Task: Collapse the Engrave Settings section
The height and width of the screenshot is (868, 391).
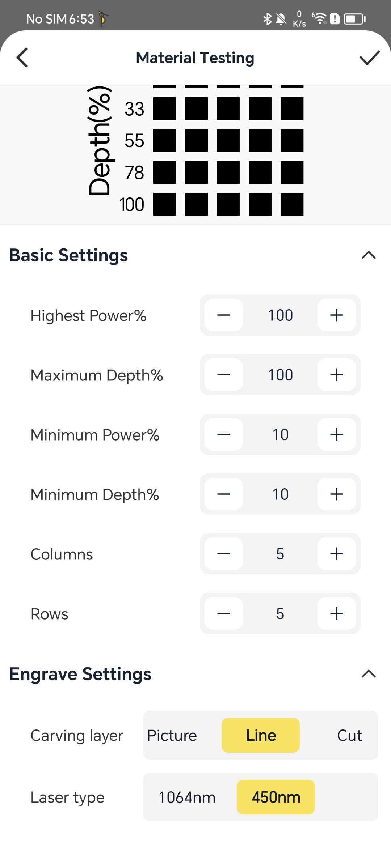Action: pyautogui.click(x=369, y=674)
